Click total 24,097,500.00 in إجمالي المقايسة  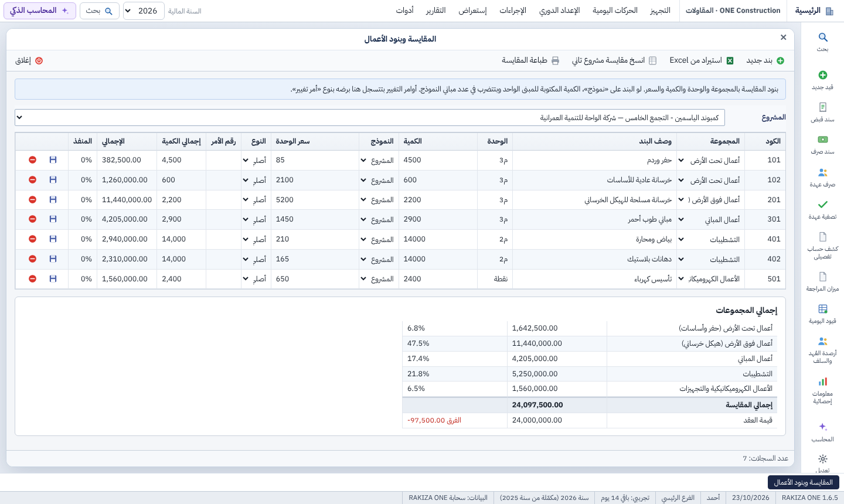pos(537,405)
